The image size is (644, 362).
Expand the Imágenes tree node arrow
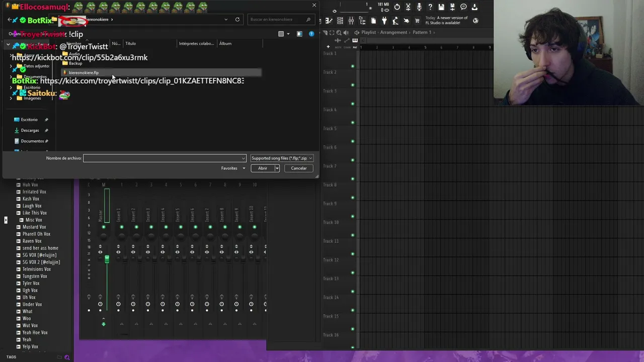tap(11, 98)
